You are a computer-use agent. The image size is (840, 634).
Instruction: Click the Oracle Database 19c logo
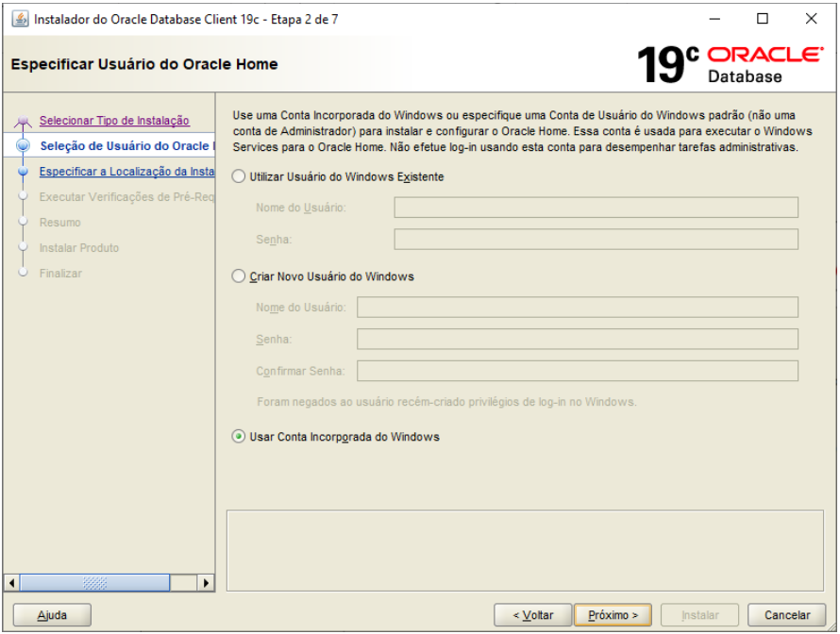(730, 64)
